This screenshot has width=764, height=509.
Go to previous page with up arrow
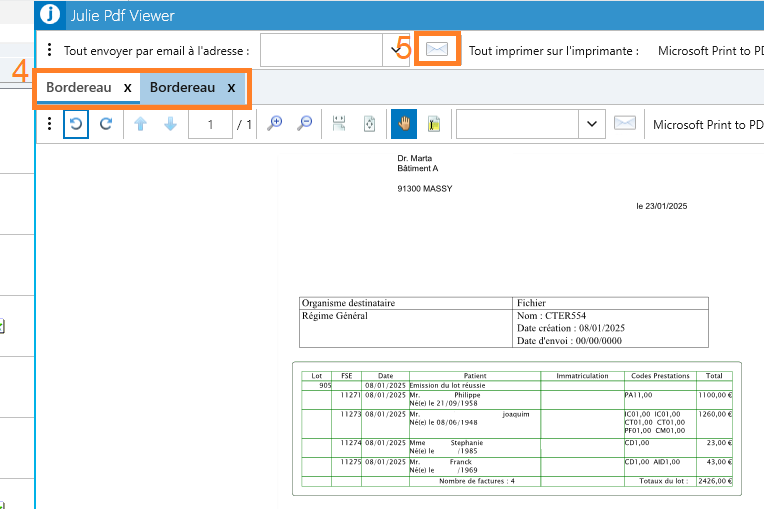pyautogui.click(x=140, y=124)
